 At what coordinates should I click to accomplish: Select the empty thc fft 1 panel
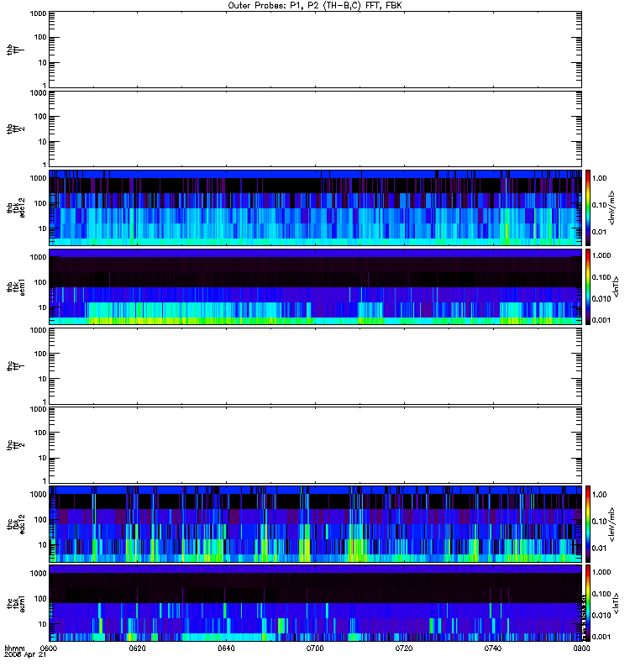click(315, 366)
